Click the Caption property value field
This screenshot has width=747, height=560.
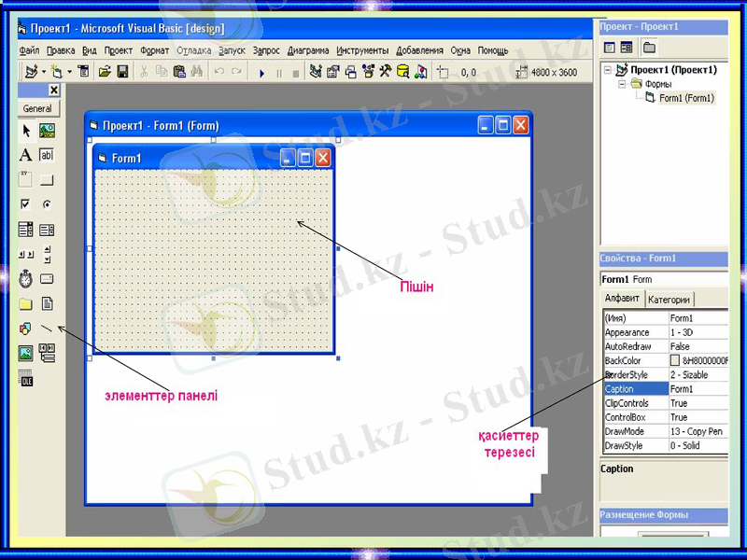(698, 389)
